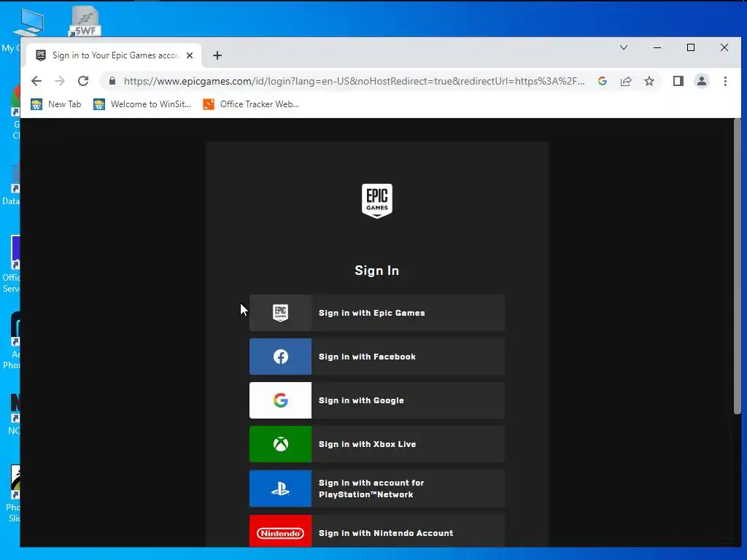Sign in with Facebook
747x560 pixels.
(x=377, y=357)
